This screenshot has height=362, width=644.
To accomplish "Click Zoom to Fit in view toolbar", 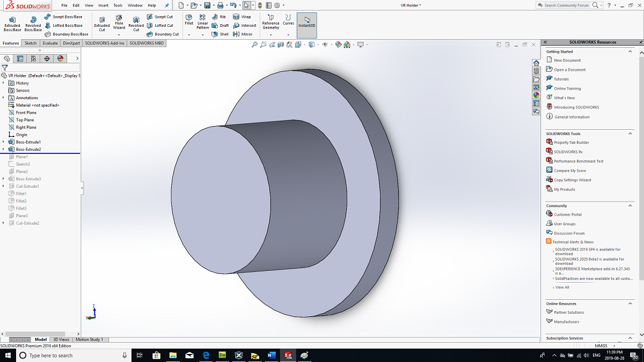I will [255, 45].
